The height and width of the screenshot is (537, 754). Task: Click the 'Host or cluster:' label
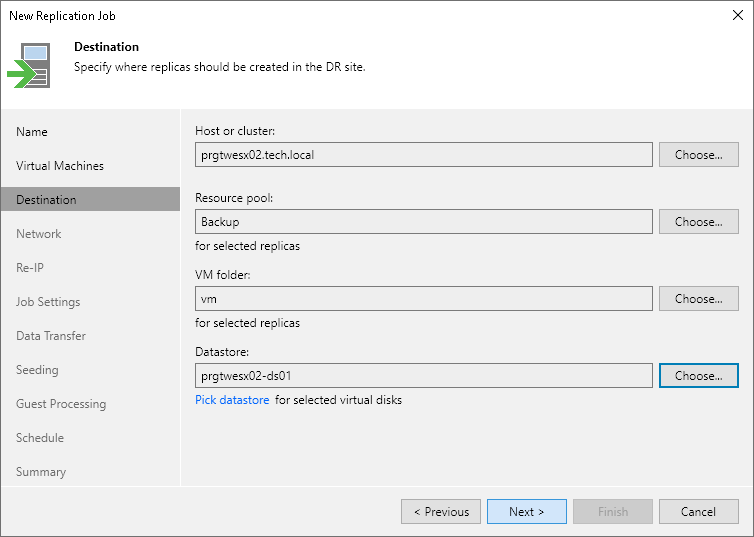[235, 131]
